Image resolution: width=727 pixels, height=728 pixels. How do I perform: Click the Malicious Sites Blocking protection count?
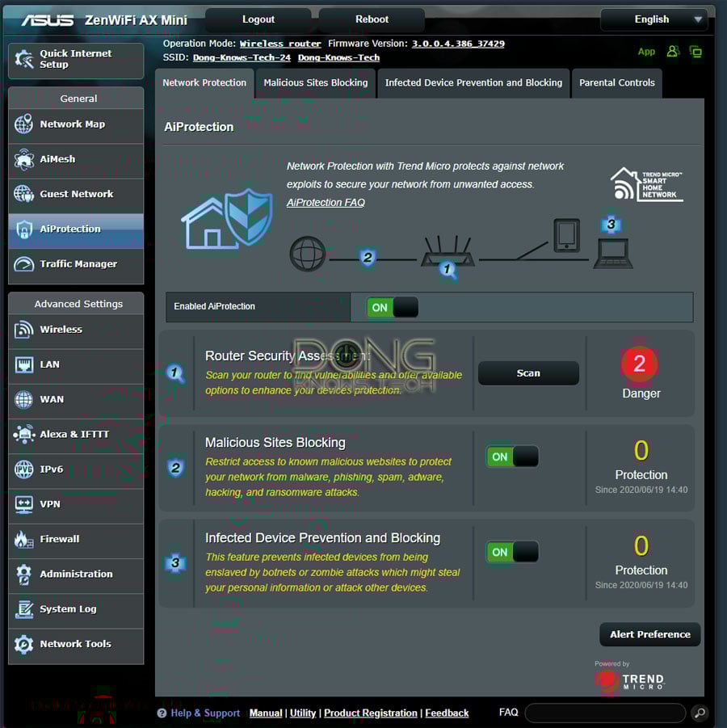pos(641,450)
